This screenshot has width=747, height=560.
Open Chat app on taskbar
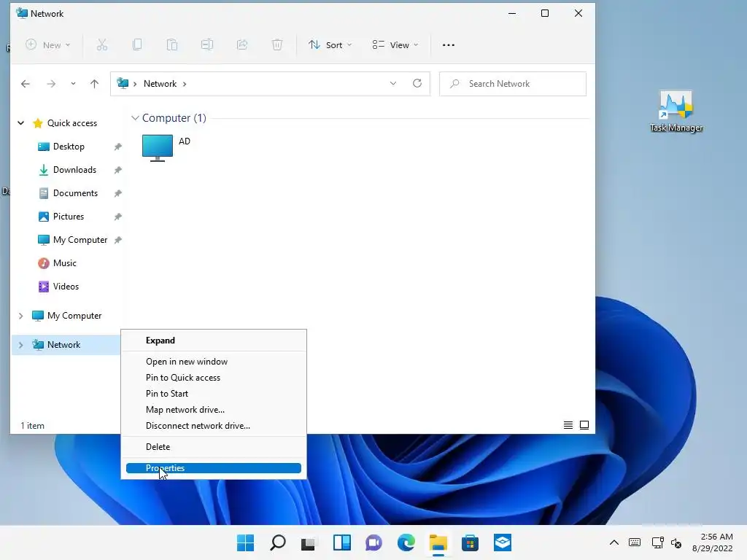click(x=374, y=542)
